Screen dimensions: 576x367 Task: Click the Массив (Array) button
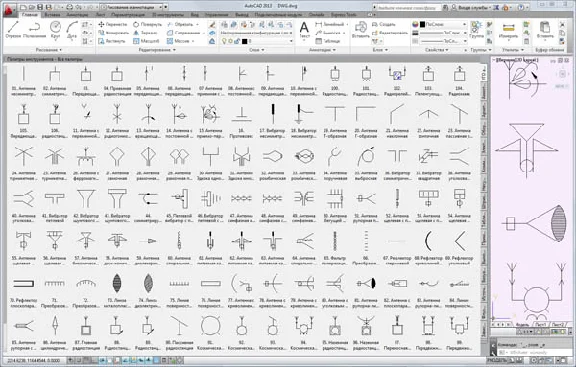click(179, 41)
